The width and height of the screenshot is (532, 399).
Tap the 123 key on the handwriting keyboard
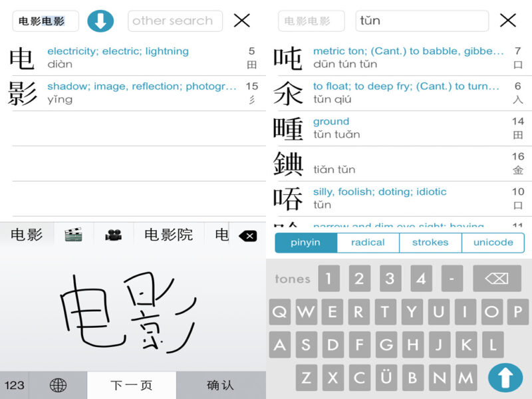[15, 385]
